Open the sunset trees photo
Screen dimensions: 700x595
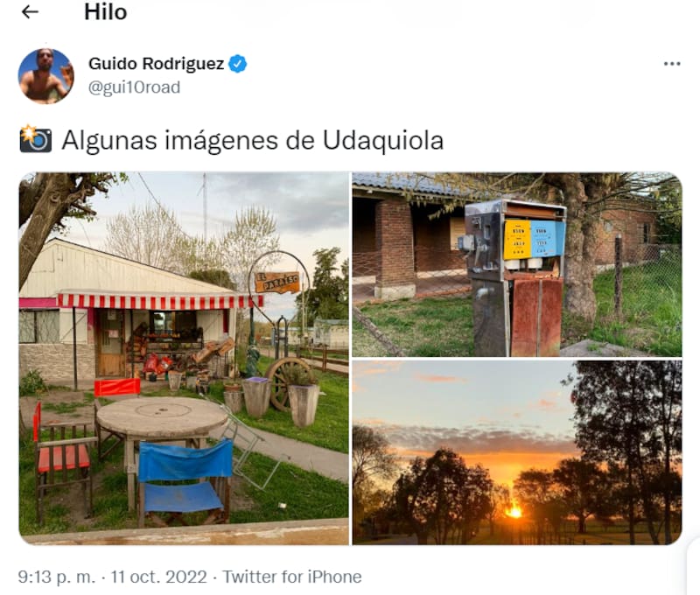tap(517, 452)
